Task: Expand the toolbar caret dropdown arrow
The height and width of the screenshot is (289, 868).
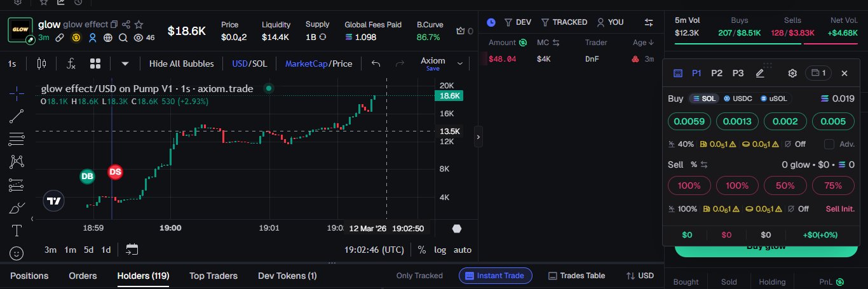Action: [125, 64]
